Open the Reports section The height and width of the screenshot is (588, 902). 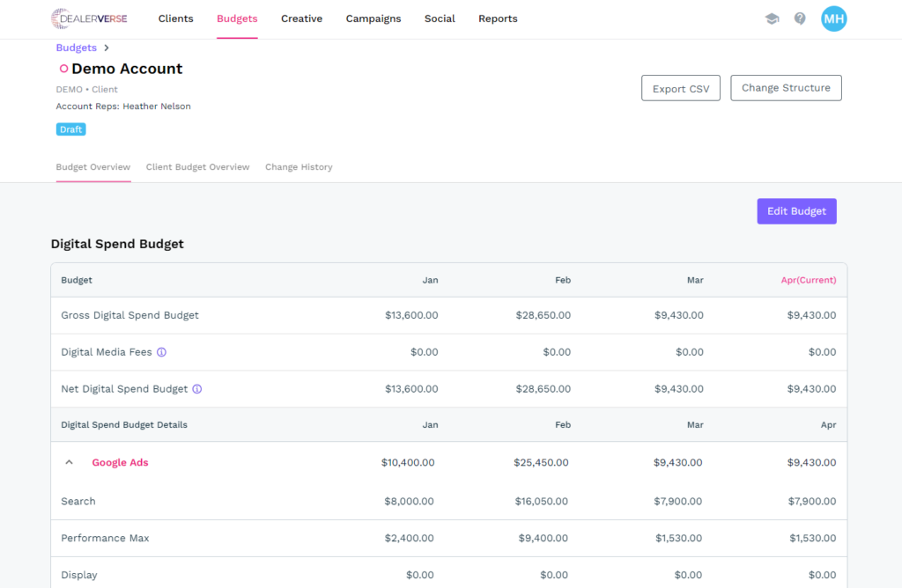point(498,18)
